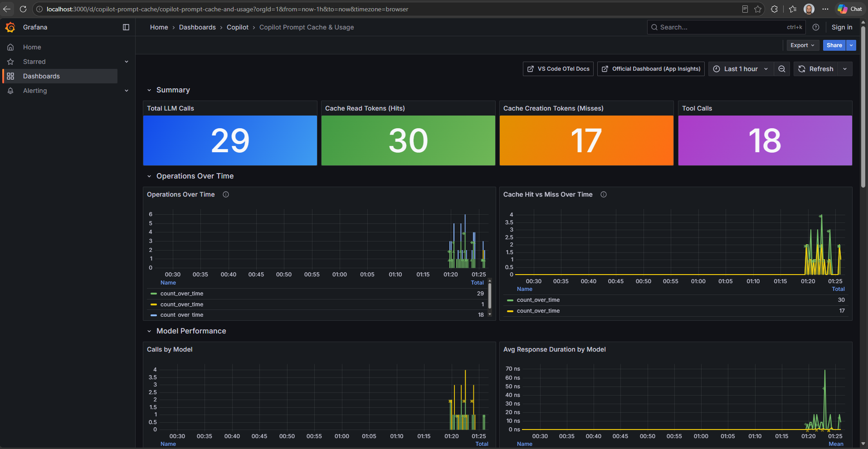Open the refresh interval dropdown arrow
The image size is (868, 449).
tap(845, 69)
